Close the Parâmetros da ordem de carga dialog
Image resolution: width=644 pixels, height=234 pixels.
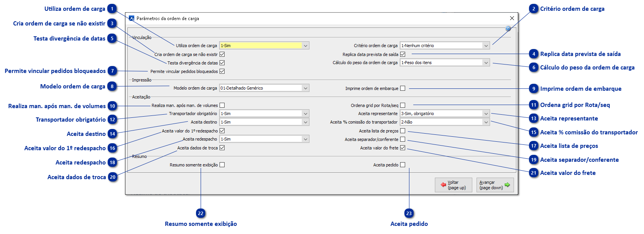[512, 18]
